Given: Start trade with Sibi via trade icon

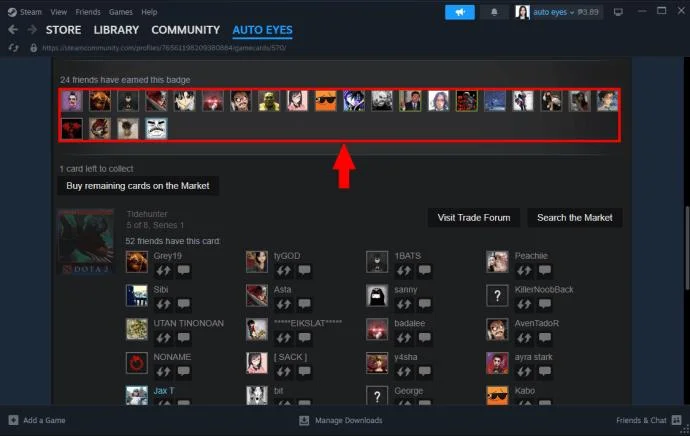Looking at the screenshot, I should tap(163, 304).
